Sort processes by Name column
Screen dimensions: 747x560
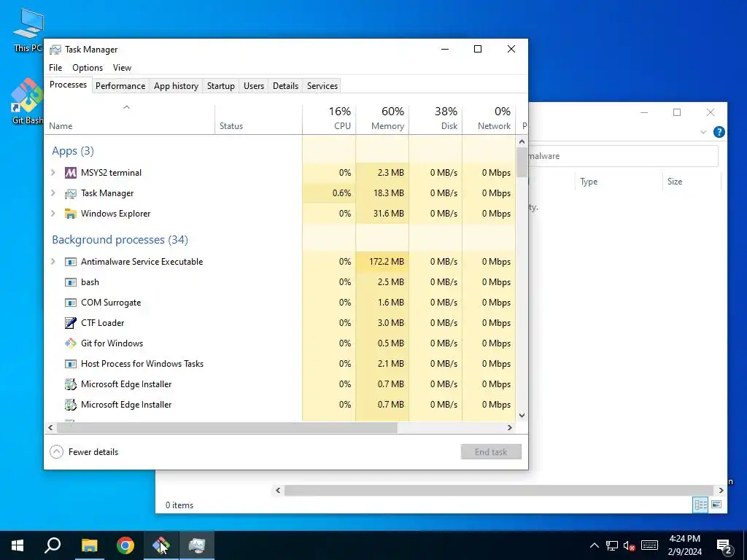click(x=130, y=119)
